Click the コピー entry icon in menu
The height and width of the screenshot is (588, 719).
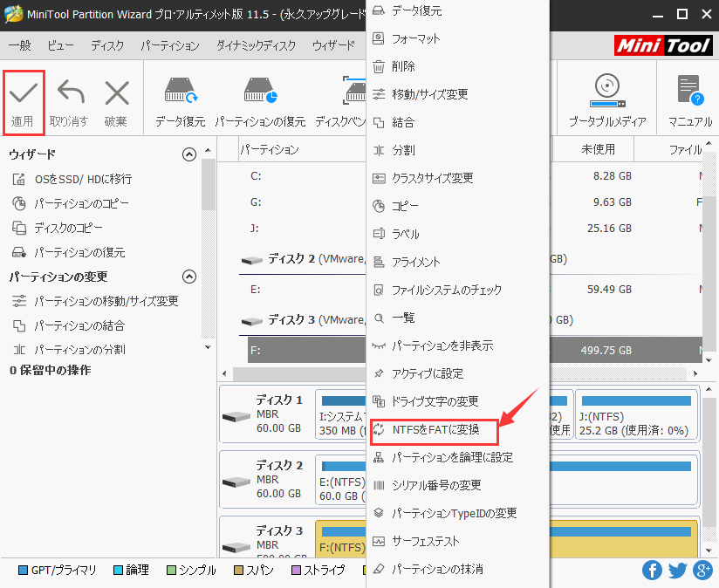click(379, 206)
